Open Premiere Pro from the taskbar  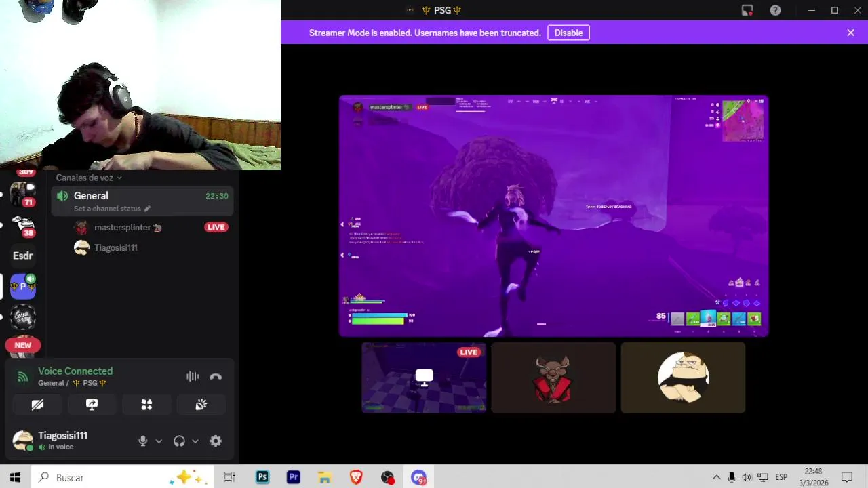tap(293, 477)
